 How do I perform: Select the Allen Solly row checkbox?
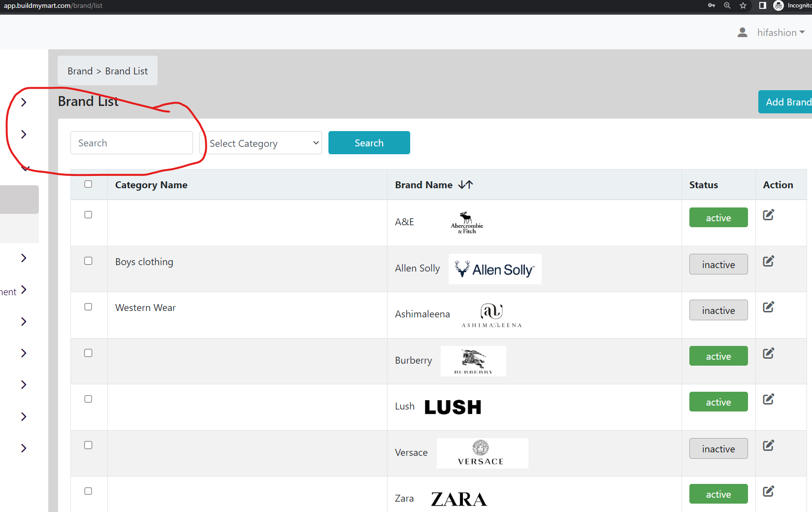[88, 261]
